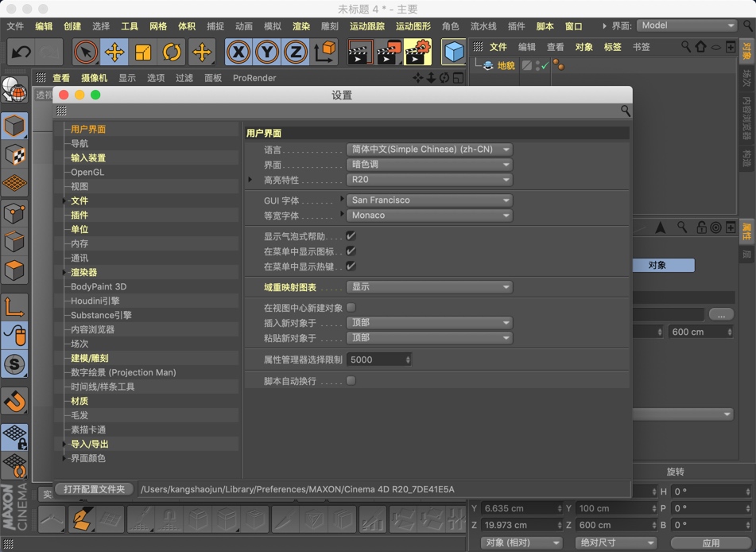Toggle the Viewport Solo S icon
756x552 pixels.
click(x=14, y=363)
